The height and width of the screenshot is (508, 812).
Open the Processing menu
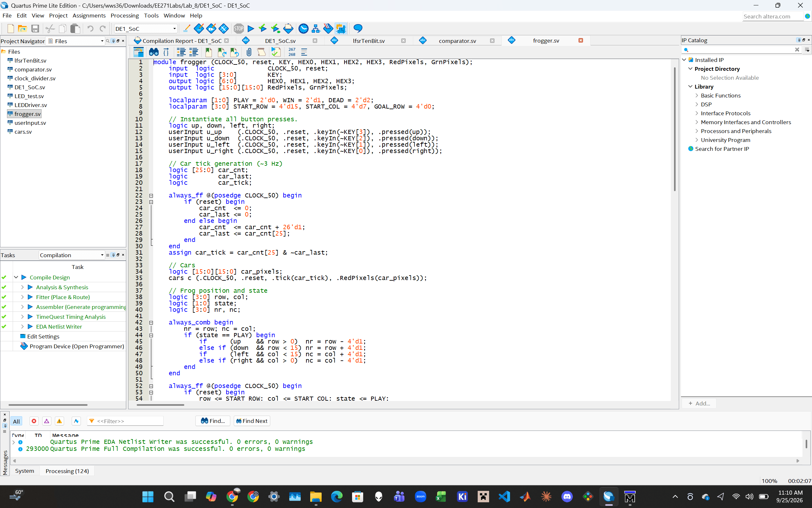124,16
